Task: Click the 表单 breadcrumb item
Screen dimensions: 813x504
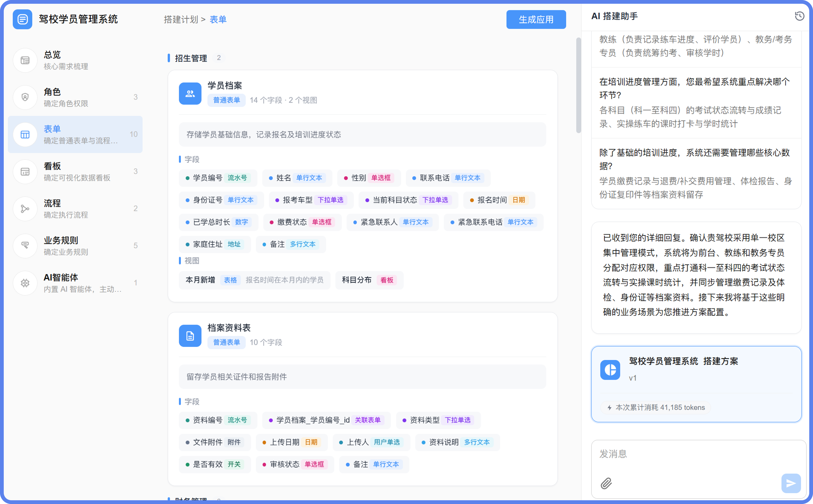Action: click(x=218, y=19)
